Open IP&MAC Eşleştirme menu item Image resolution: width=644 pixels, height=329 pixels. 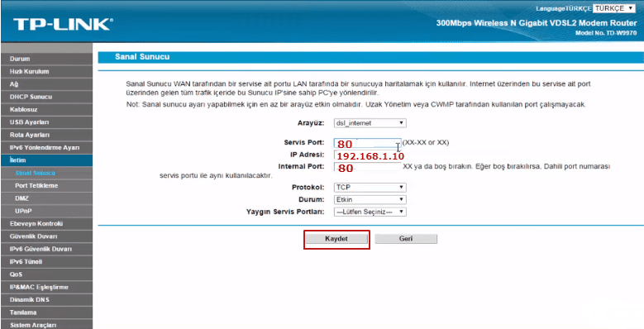pos(46,287)
